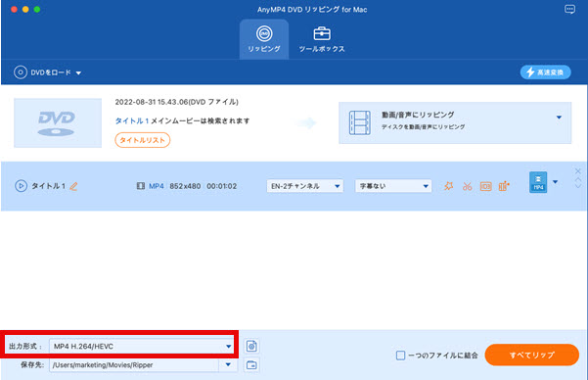Viewport: 588px width, 380px height.
Task: Open the ツールボックス tab
Action: click(x=322, y=39)
